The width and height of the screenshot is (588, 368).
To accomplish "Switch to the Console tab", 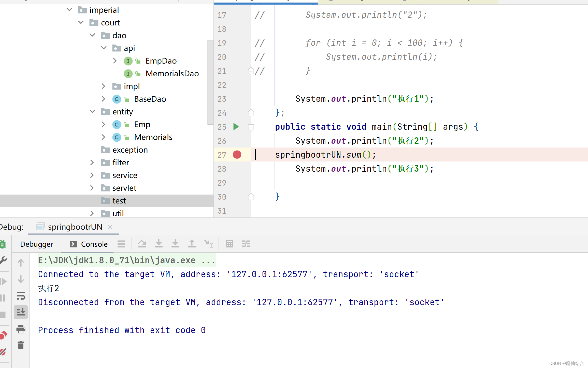I will pyautogui.click(x=89, y=244).
